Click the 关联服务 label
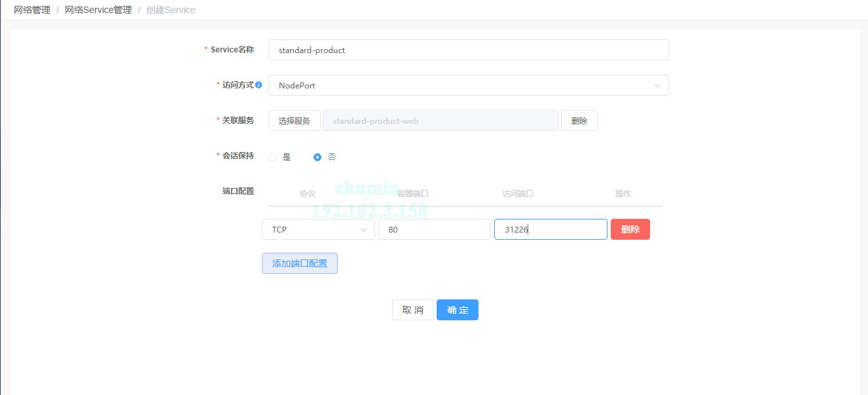Viewport: 868px width, 395px height. click(238, 121)
